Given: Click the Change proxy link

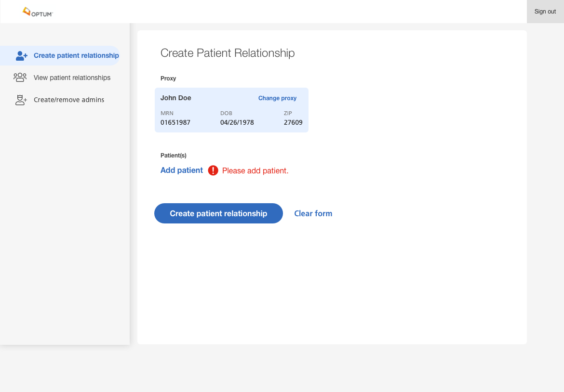Looking at the screenshot, I should (x=277, y=98).
